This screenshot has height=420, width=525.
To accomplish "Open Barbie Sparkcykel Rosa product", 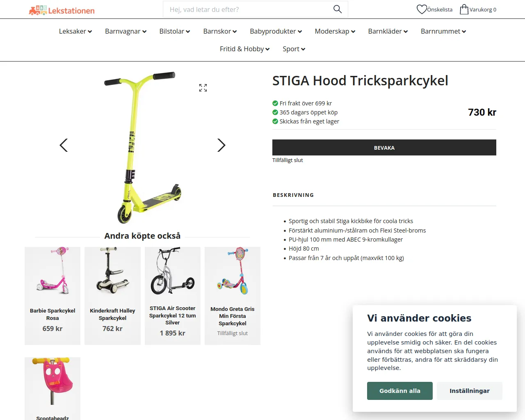I will coord(52,296).
